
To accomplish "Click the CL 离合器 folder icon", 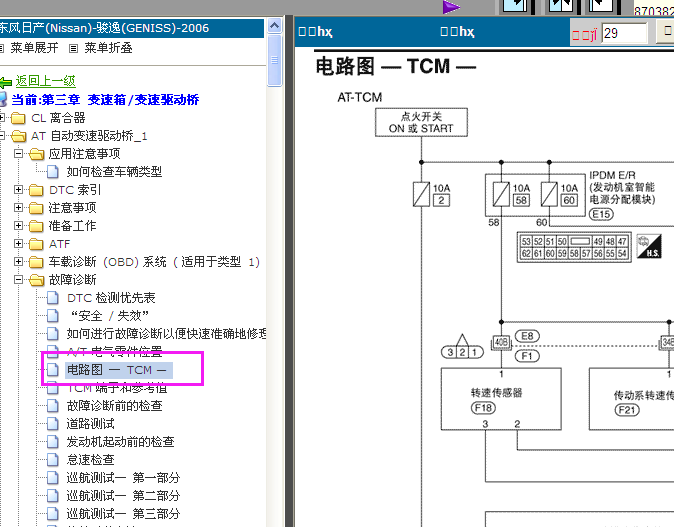I will pos(18,118).
